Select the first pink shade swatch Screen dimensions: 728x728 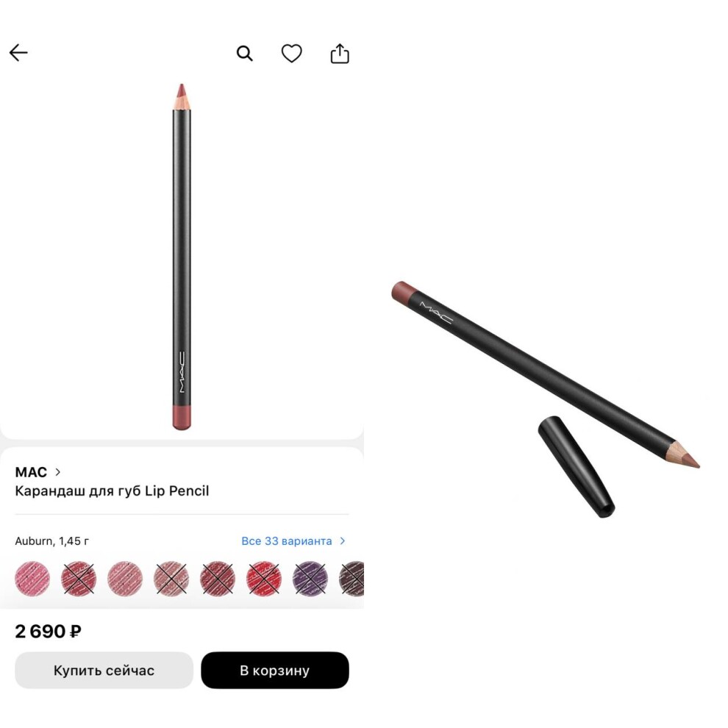(x=32, y=579)
